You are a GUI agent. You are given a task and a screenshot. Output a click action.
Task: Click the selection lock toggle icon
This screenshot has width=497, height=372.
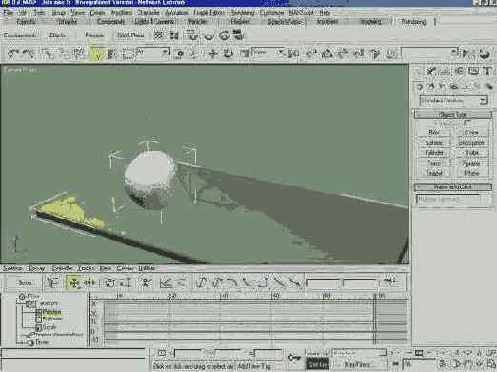[162, 353]
